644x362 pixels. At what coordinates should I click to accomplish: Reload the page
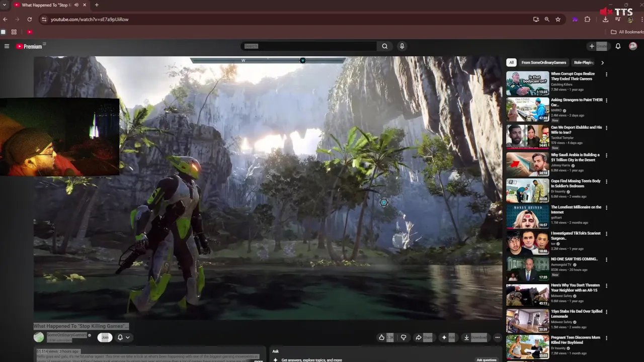coord(30,19)
